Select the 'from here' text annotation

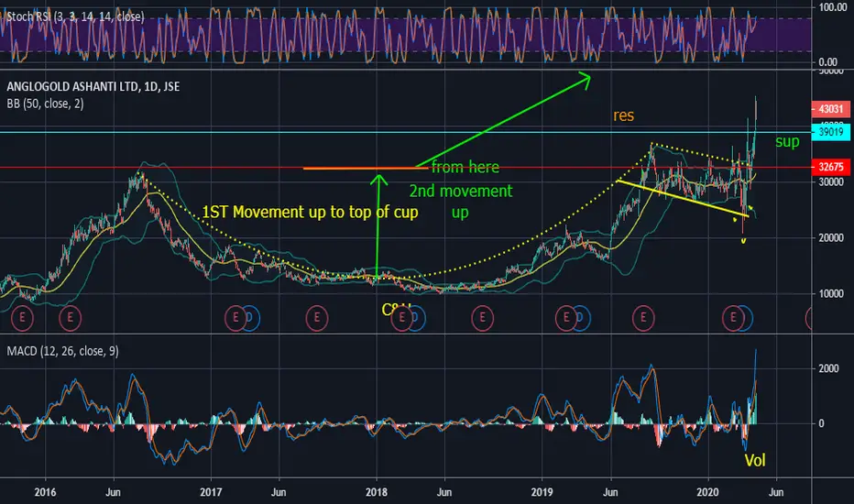pos(465,167)
